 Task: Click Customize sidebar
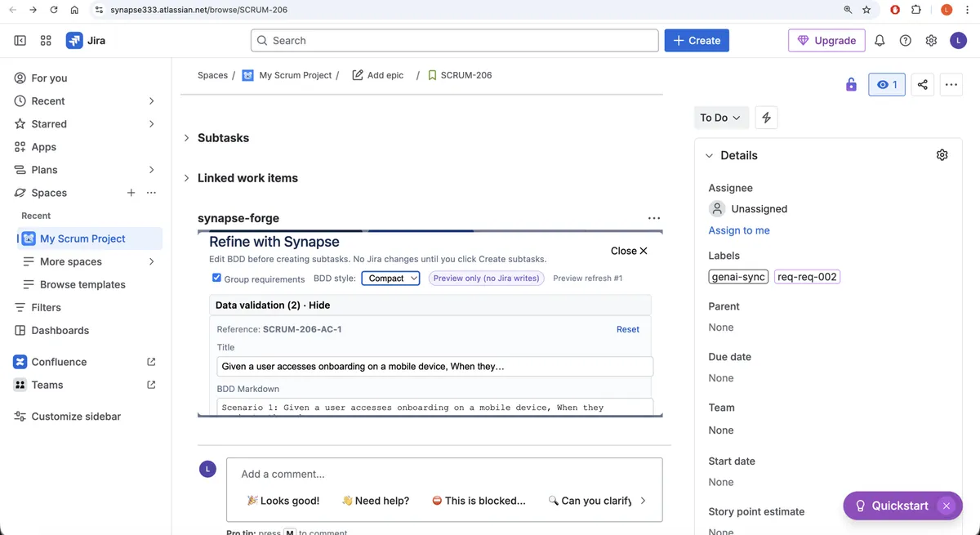point(75,417)
